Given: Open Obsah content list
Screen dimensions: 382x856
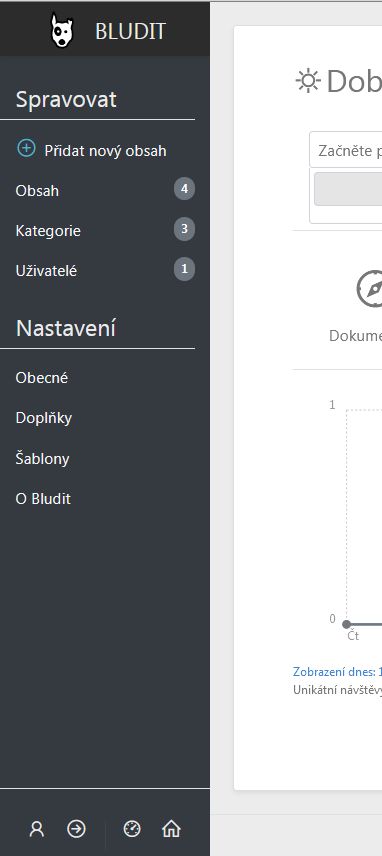Looking at the screenshot, I should [37, 191].
